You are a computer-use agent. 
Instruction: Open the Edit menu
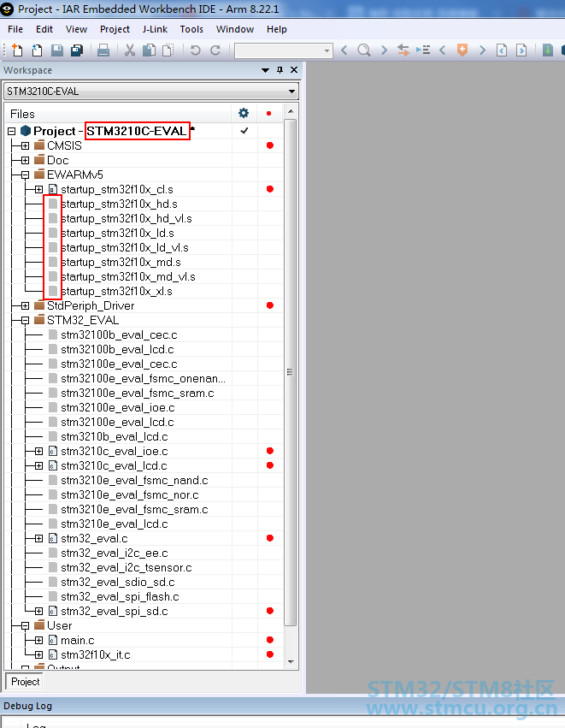[x=44, y=29]
